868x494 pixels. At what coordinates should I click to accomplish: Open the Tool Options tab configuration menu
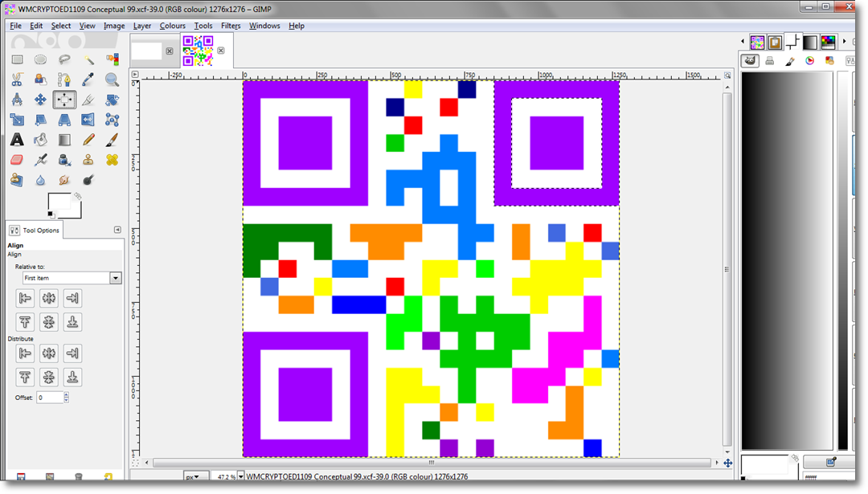point(117,230)
